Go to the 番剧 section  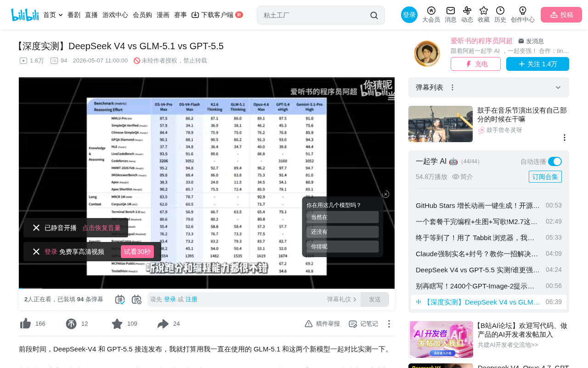pos(74,15)
